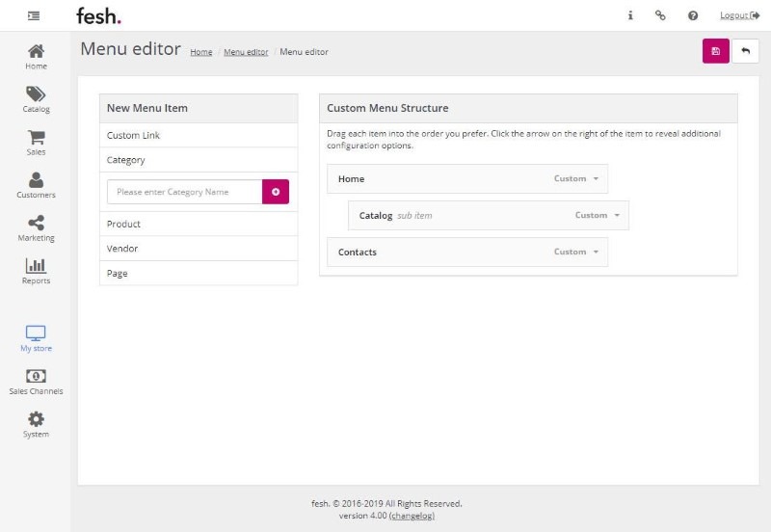The width and height of the screenshot is (771, 532).
Task: Open the Vendor accordion section
Action: [x=199, y=249]
